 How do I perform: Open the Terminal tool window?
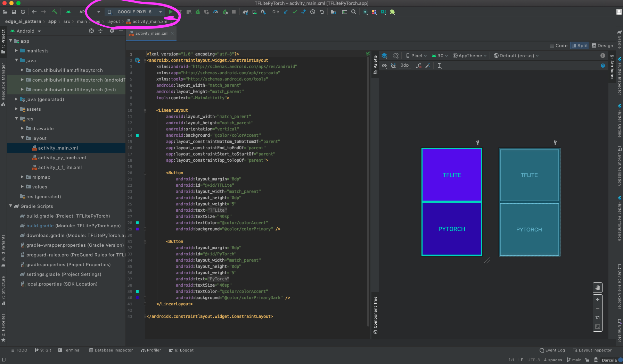click(x=69, y=350)
